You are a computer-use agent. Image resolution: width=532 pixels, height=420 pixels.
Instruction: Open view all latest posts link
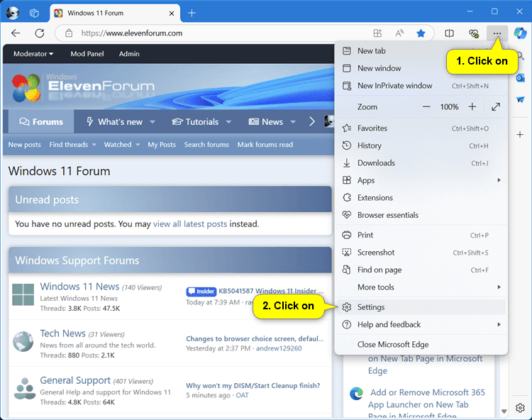(190, 224)
